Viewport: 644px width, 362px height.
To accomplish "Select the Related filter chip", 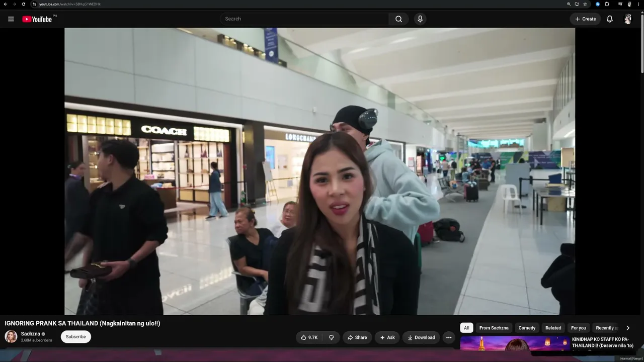I will 553,328.
